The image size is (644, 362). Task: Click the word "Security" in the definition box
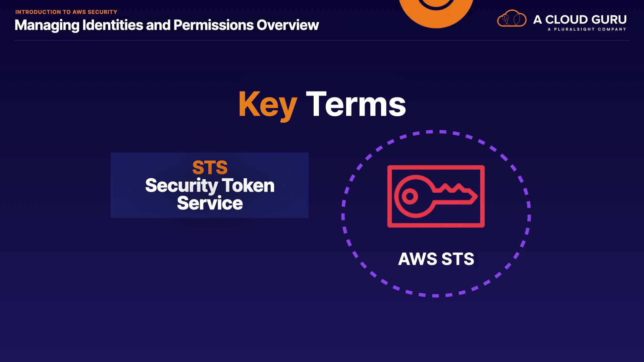pyautogui.click(x=181, y=185)
